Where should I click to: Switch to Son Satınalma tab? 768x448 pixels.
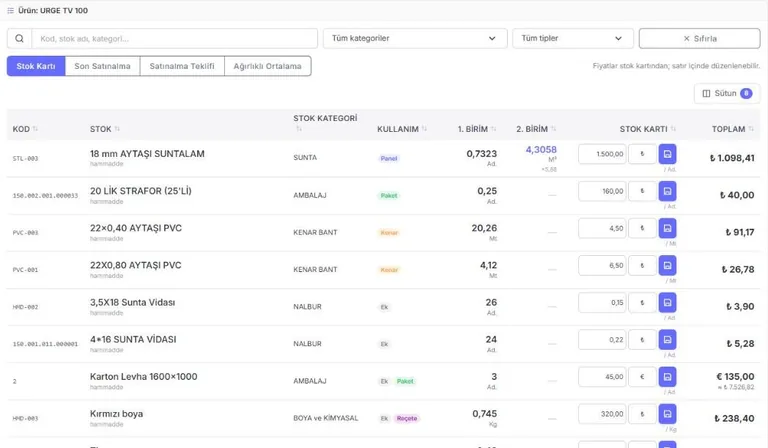click(x=102, y=66)
